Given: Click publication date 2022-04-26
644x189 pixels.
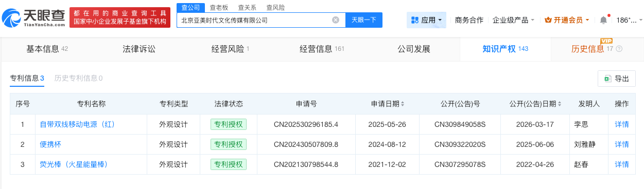Looking at the screenshot, I should pyautogui.click(x=535, y=164).
